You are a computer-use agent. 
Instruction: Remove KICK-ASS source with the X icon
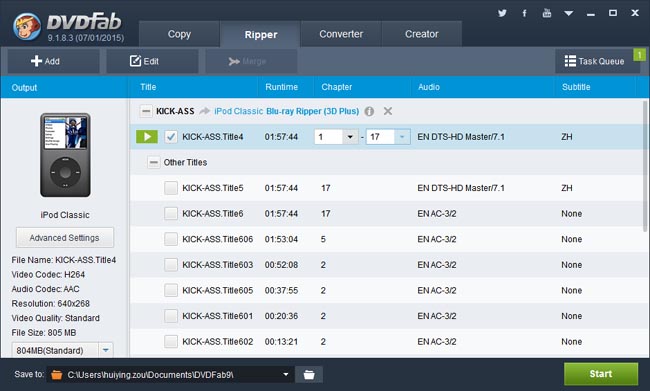pyautogui.click(x=388, y=111)
